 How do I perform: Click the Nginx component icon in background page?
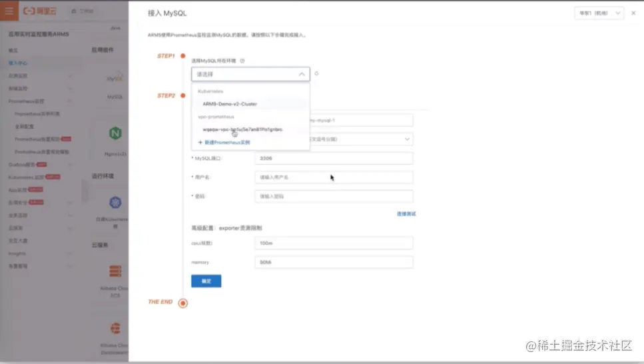[115, 133]
